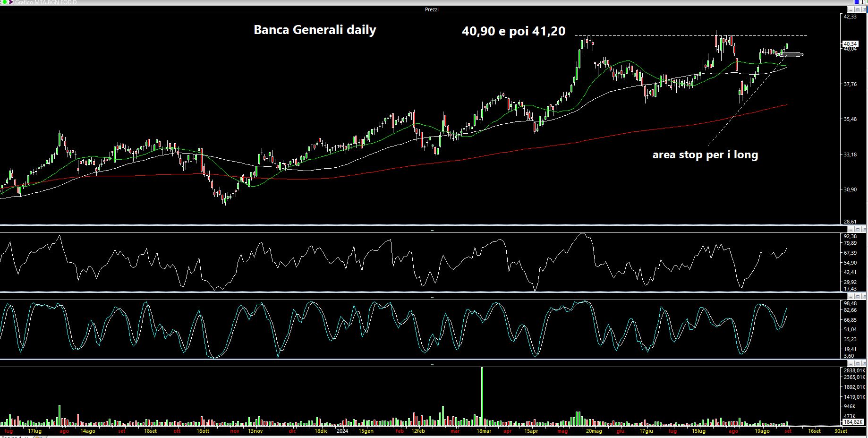Screen dimensions: 868x438
Task: Click the 16set date axis label
Action: tap(814, 431)
